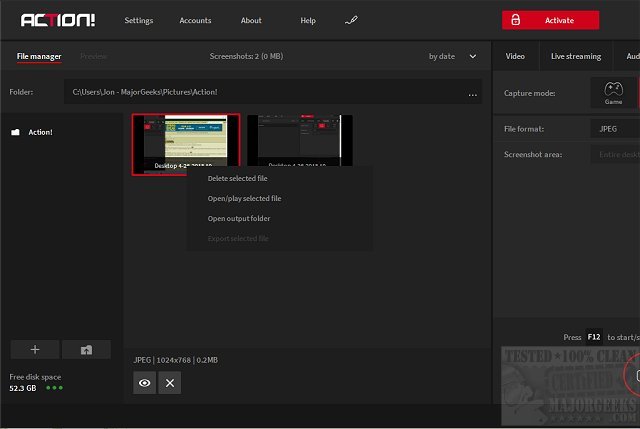
Task: Select the Action! folder in sidebar
Action: pyautogui.click(x=40, y=132)
